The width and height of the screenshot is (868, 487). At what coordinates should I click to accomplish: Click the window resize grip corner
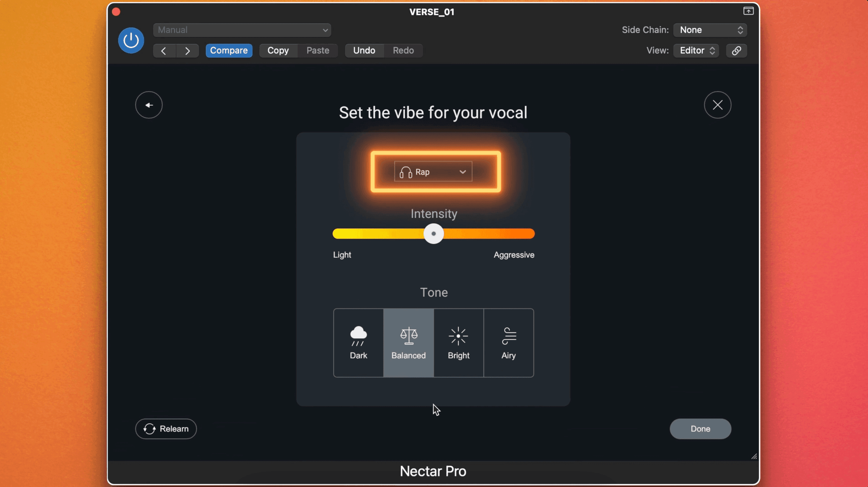754,457
